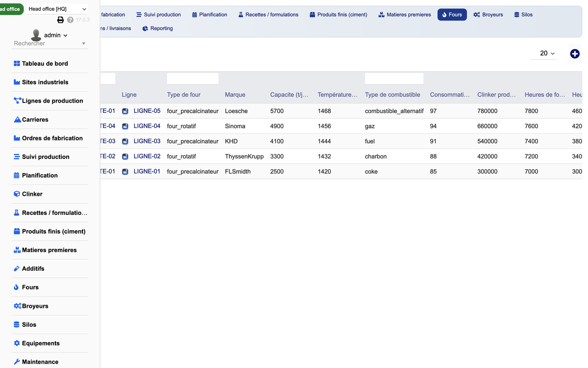
Task: Switch to Matieres premieres top tab
Action: tap(405, 15)
